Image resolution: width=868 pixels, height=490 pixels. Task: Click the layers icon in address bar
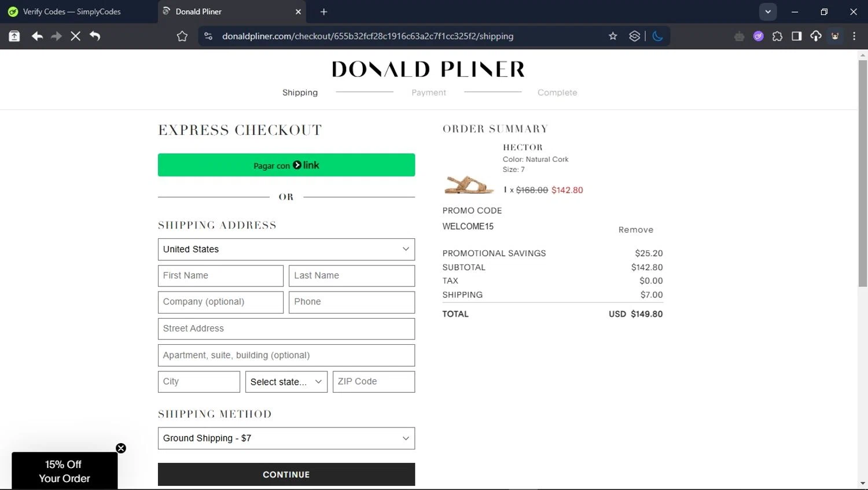tap(634, 36)
